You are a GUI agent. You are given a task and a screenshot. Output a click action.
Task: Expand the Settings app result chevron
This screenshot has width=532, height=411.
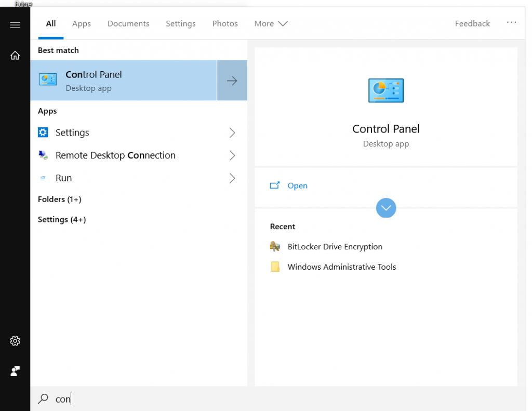(232, 132)
